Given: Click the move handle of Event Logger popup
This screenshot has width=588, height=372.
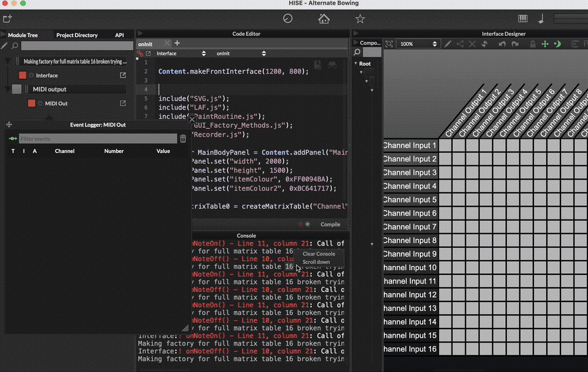Looking at the screenshot, I should (x=9, y=125).
